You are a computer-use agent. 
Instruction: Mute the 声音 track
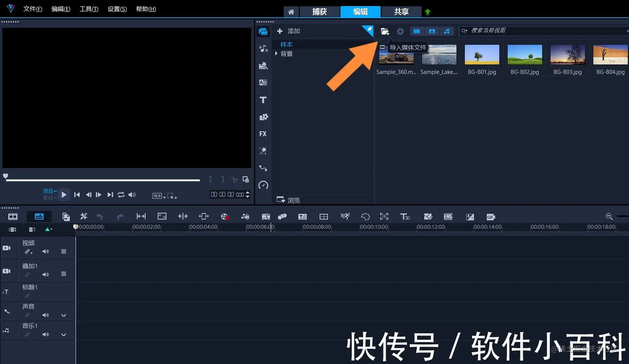45,315
